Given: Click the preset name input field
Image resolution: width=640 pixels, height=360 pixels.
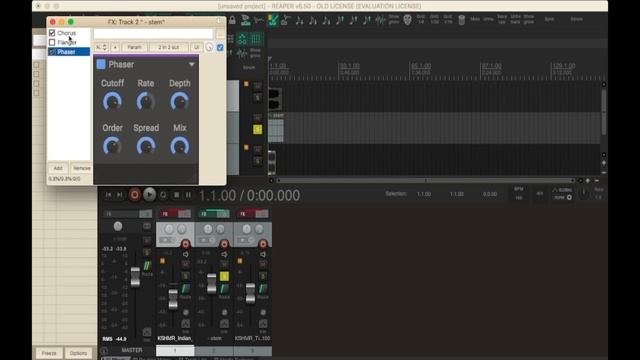Looking at the screenshot, I should pos(153,34).
